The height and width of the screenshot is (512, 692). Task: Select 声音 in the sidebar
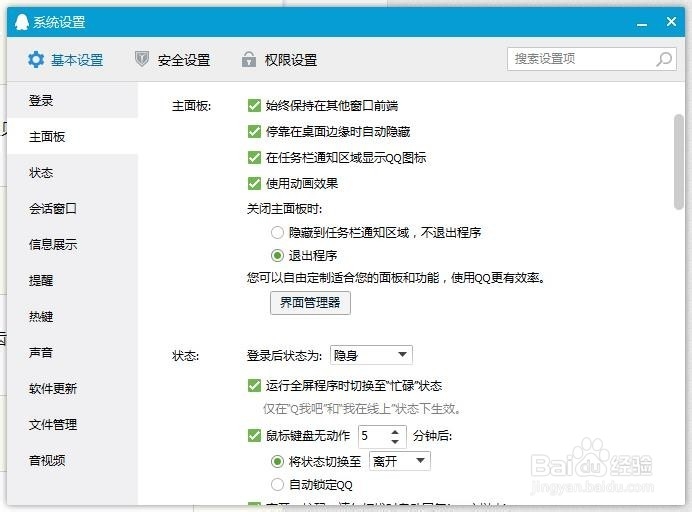pyautogui.click(x=72, y=352)
